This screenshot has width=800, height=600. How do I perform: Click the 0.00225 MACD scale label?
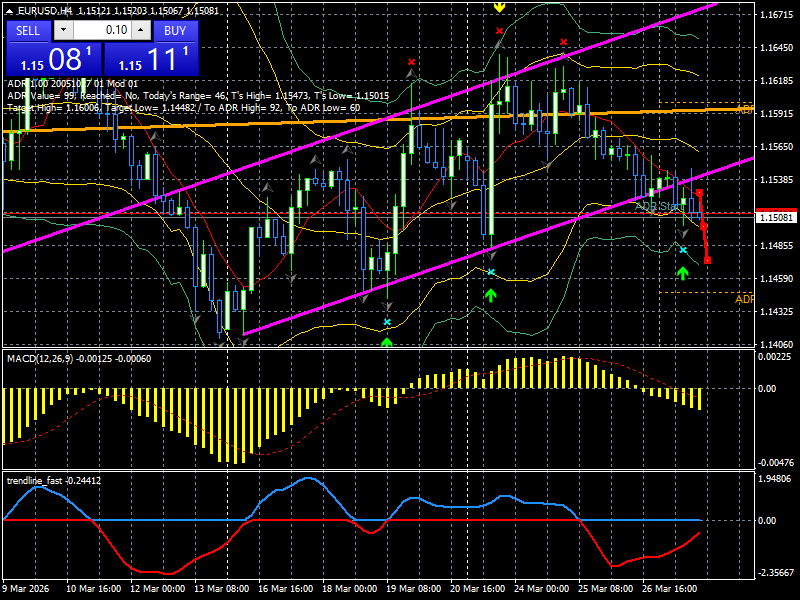point(774,357)
